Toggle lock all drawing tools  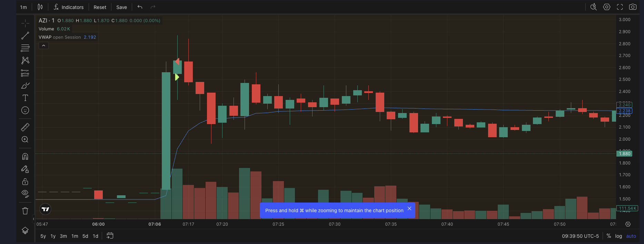point(25,181)
